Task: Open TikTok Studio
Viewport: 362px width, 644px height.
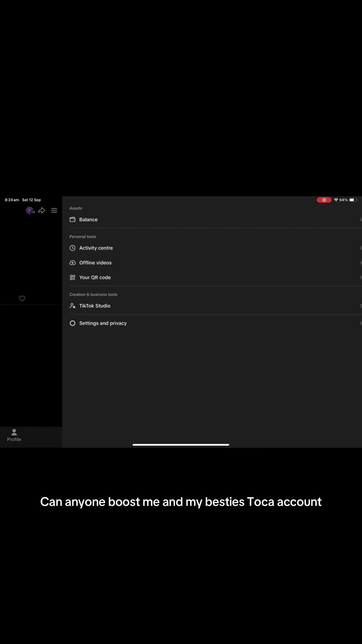Action: click(216, 306)
